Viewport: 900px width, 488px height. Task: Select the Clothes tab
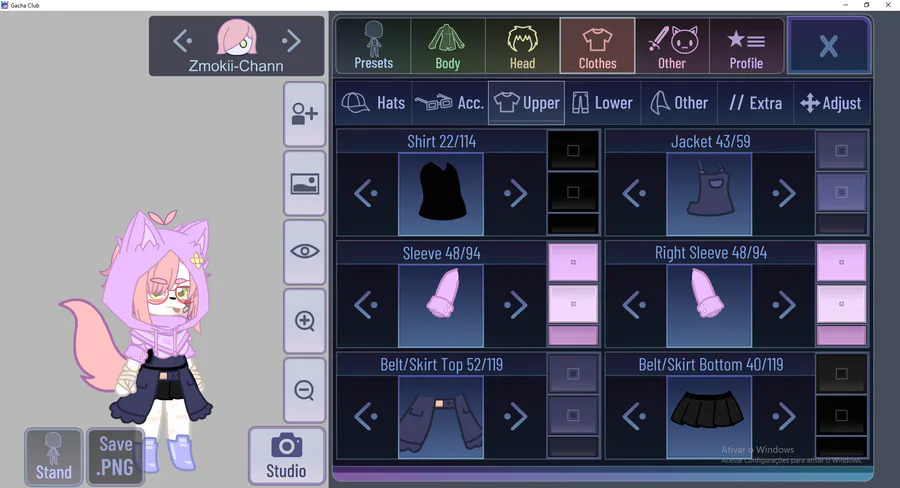click(x=598, y=46)
